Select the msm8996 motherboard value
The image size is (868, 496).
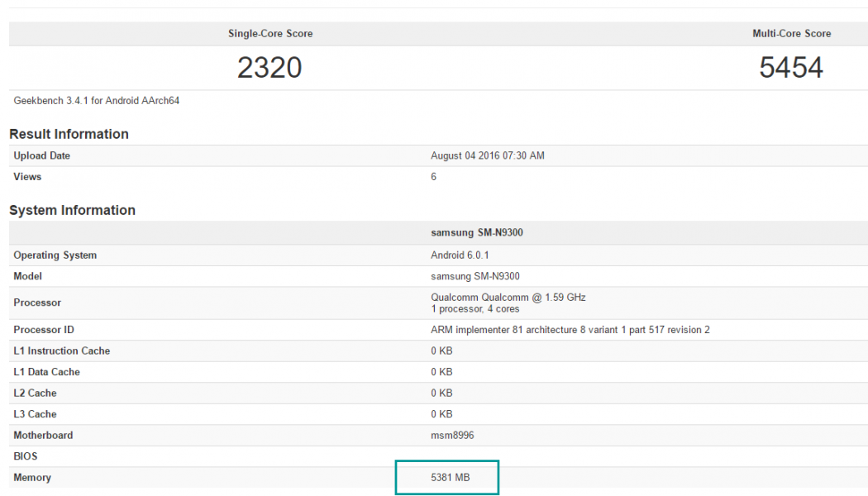tap(451, 436)
